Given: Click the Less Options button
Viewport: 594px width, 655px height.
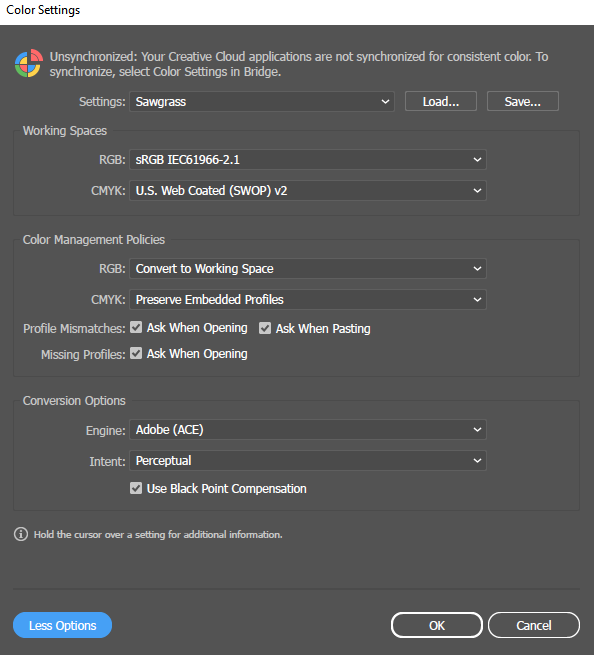Looking at the screenshot, I should coord(63,625).
